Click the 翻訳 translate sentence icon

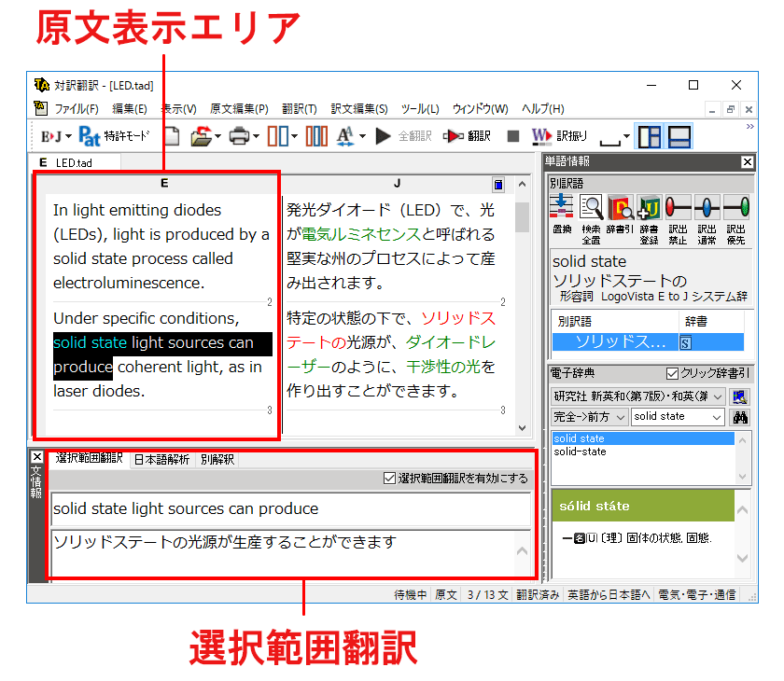point(453,136)
